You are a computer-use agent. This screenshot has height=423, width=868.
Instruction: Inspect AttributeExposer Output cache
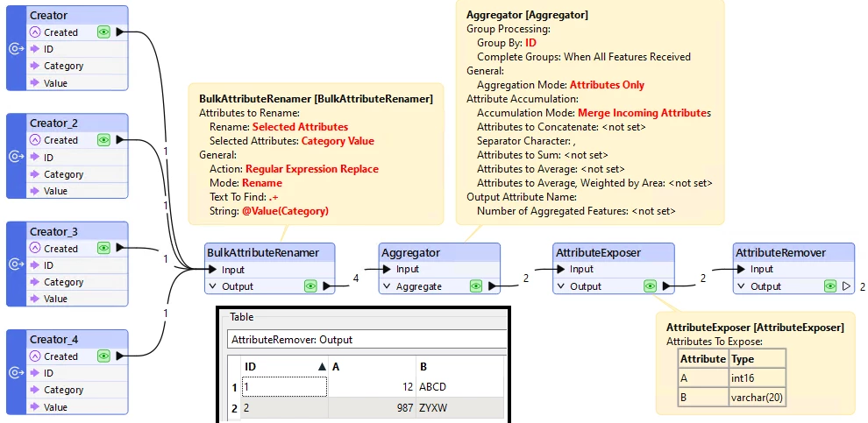(650, 286)
